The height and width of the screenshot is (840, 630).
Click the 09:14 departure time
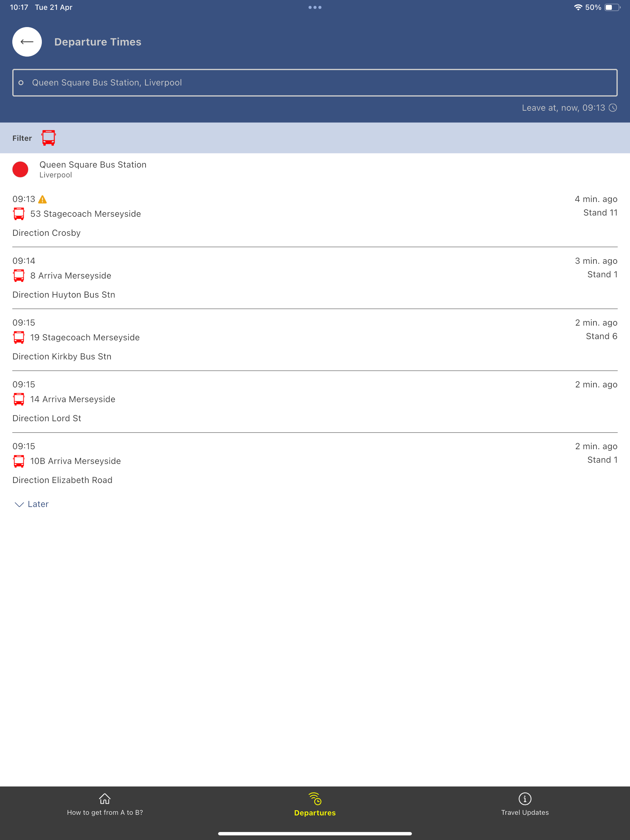coord(24,261)
